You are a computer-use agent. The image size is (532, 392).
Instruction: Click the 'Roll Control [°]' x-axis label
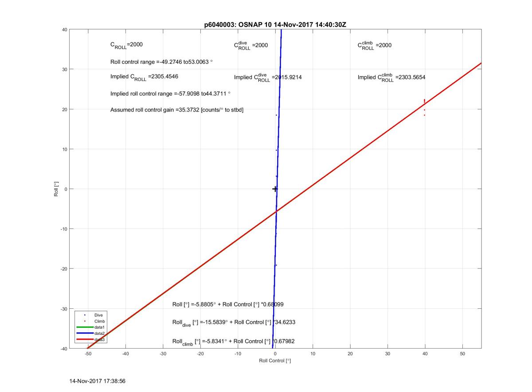pyautogui.click(x=275, y=361)
